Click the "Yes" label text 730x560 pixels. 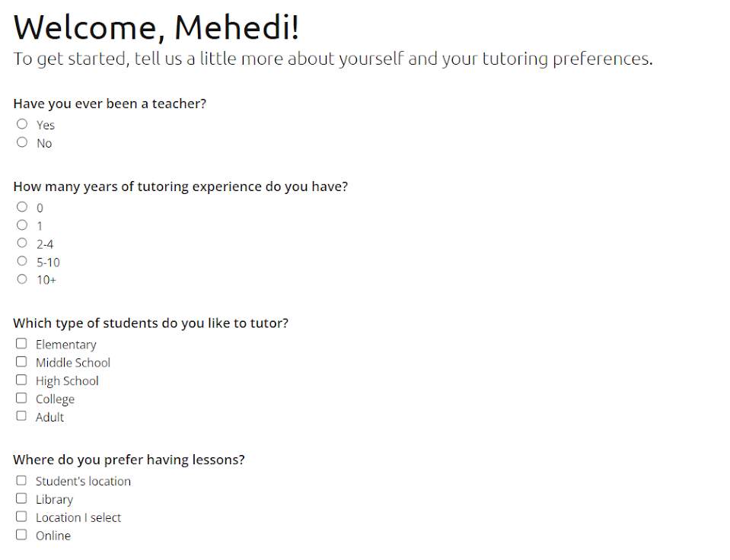pos(45,124)
